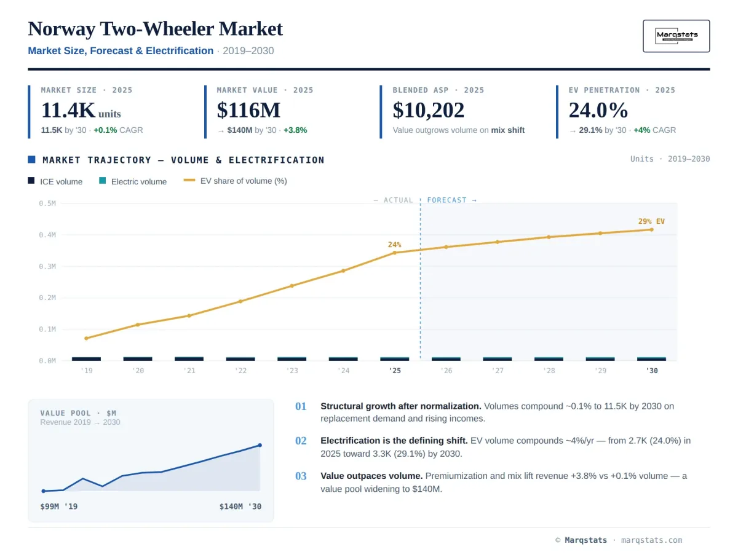Click the "$140M '30" label

coord(240,507)
